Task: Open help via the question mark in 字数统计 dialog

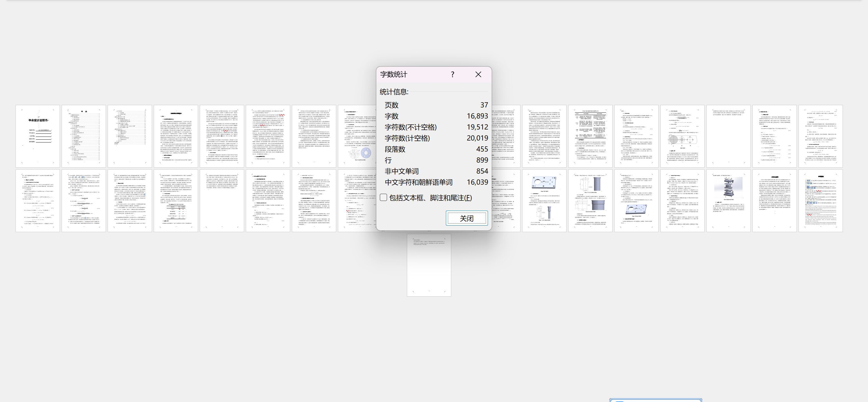Action: coord(453,75)
